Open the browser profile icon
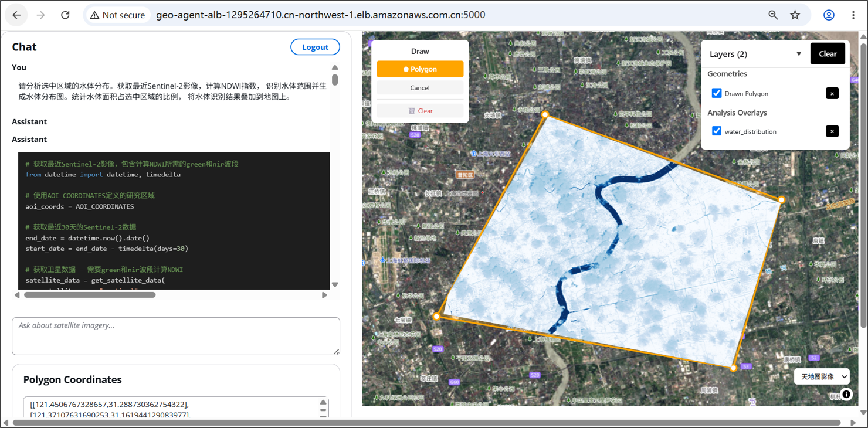Screen dimensions: 868x428 click(x=829, y=15)
